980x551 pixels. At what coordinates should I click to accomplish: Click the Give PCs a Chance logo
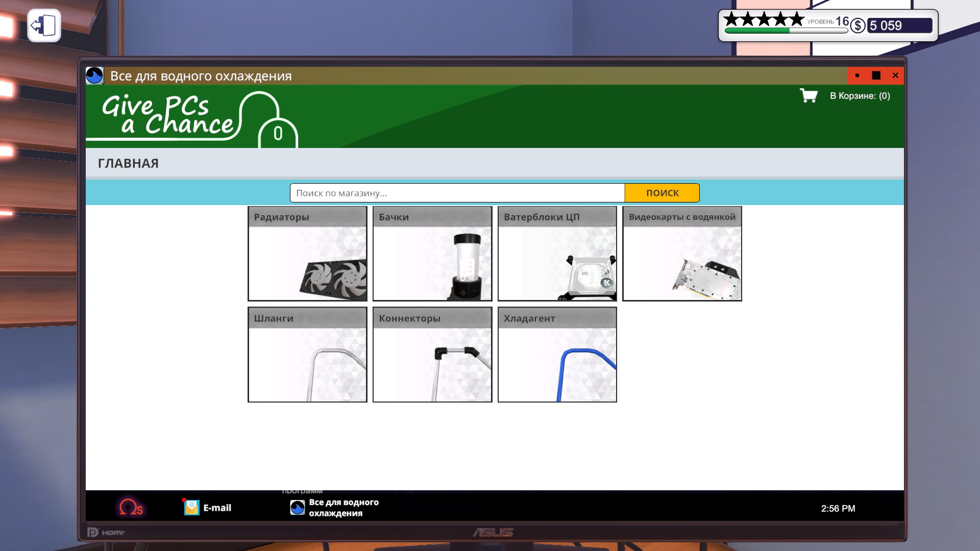point(168,116)
